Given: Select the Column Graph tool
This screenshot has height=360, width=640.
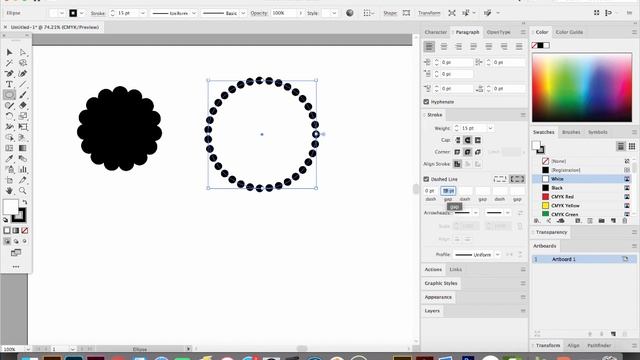Looking at the screenshot, I should pyautogui.click(x=23, y=169).
